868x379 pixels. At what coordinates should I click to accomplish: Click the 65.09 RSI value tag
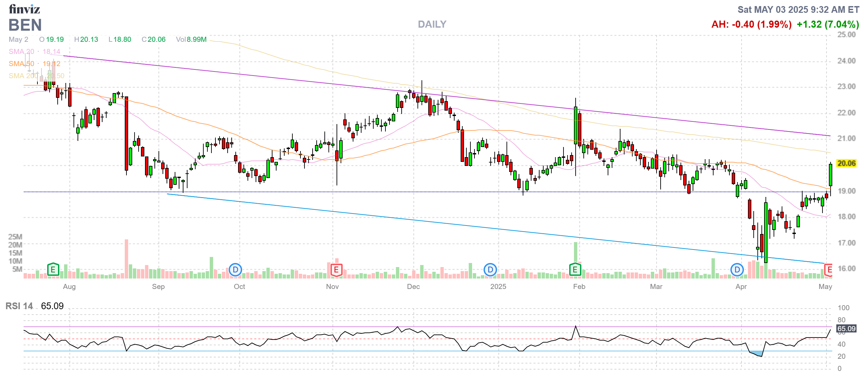tap(846, 329)
